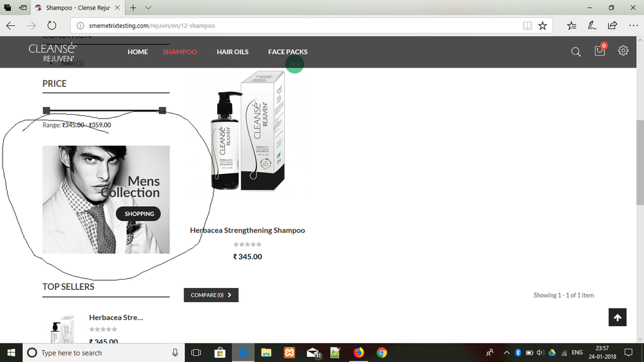Reload the page with refresh icon
Viewport: 644px width, 362px height.
(x=52, y=26)
